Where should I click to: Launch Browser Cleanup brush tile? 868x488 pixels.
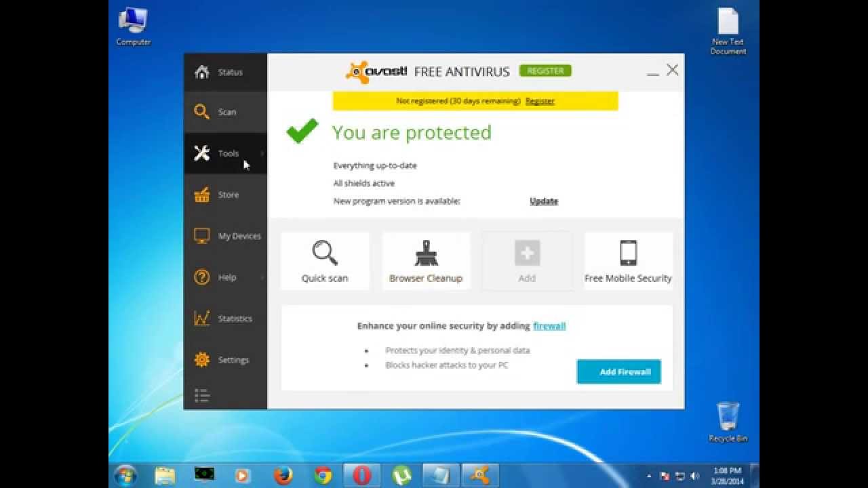click(426, 261)
